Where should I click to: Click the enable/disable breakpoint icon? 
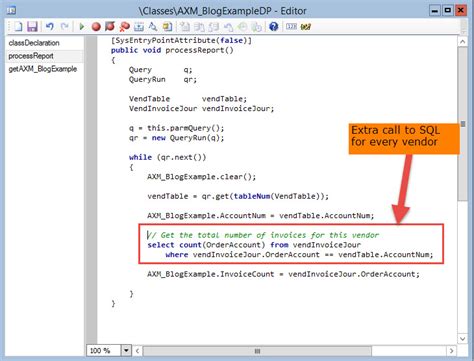110,26
